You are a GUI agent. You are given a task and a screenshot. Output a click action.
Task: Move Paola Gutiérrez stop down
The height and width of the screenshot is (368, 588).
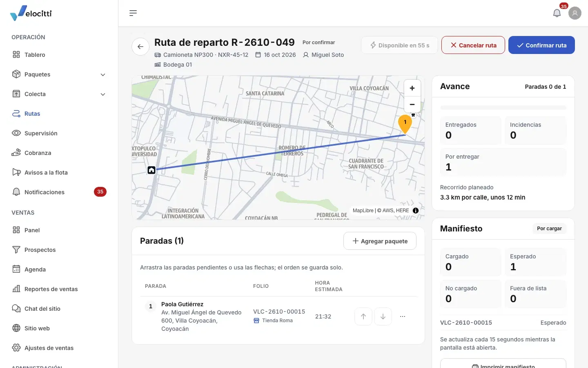(x=383, y=316)
